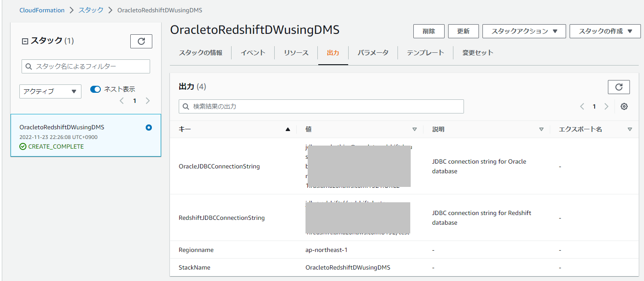This screenshot has height=281, width=644.
Task: Click the stack name filter field
Action: [86, 66]
